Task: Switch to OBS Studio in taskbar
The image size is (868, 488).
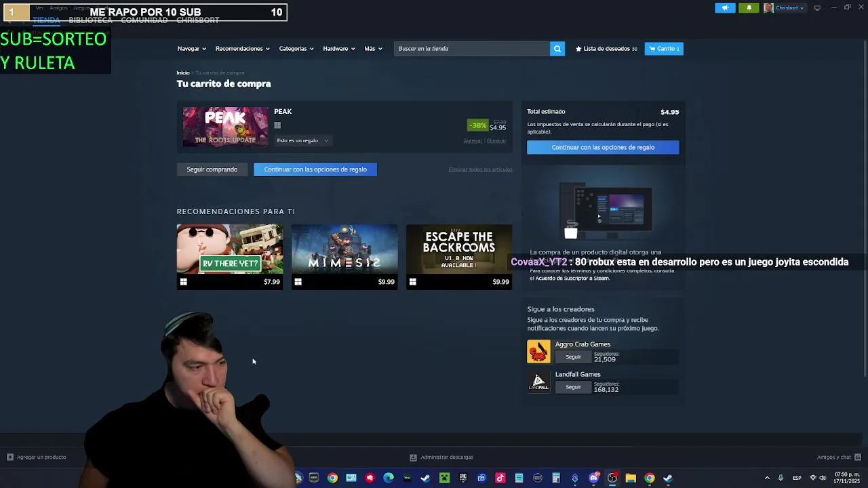Action: pyautogui.click(x=612, y=478)
